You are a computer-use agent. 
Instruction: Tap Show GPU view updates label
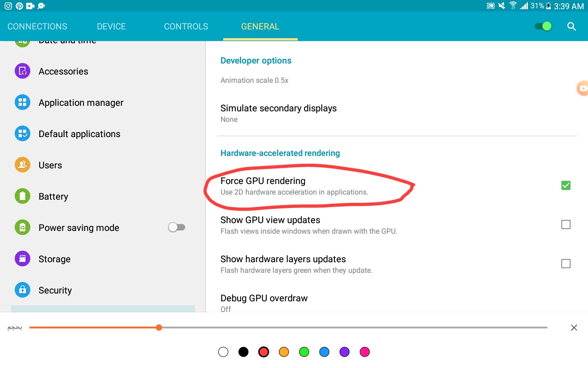point(270,220)
